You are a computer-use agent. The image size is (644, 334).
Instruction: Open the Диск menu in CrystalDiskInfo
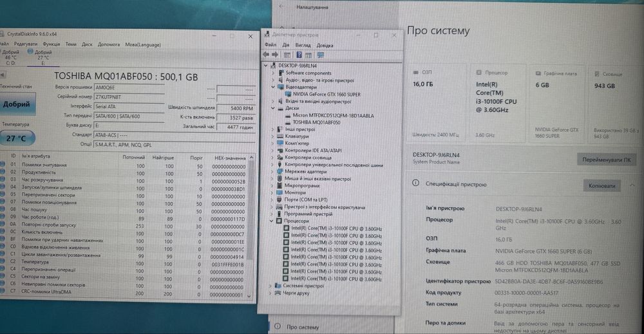click(x=87, y=44)
